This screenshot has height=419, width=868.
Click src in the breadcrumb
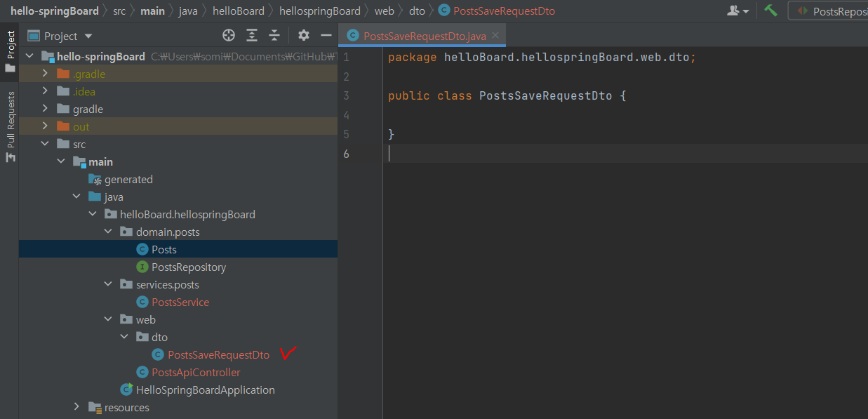119,11
